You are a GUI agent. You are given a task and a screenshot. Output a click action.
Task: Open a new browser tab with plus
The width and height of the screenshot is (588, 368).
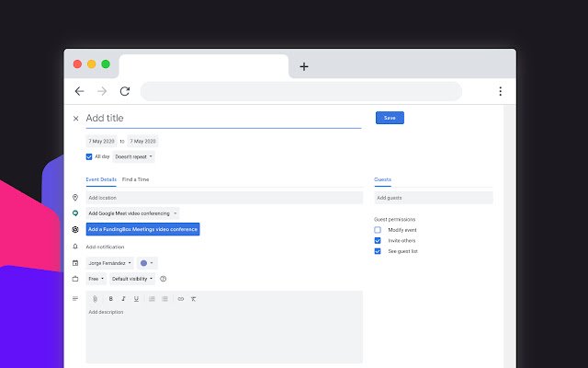(304, 67)
